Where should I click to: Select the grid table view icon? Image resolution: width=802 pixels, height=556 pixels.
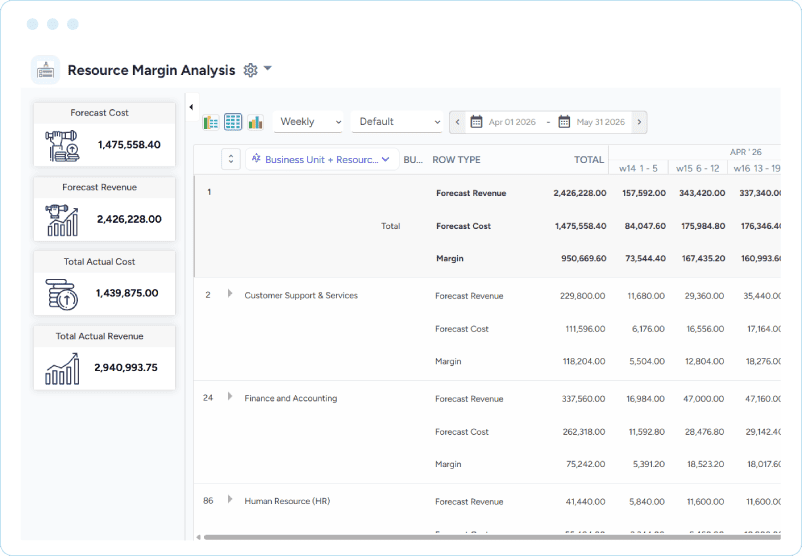pos(233,122)
